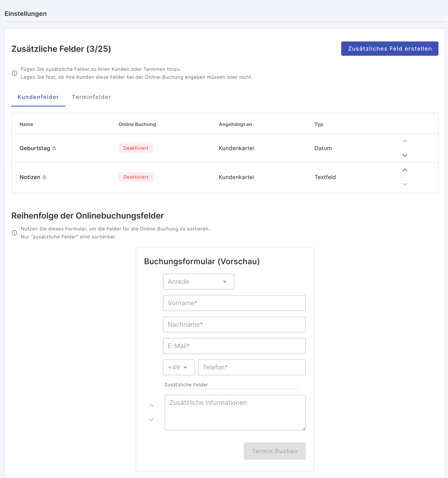The width and height of the screenshot is (448, 478).
Task: Click info icon under Zusätzliche Felder heading
Action: point(14,73)
